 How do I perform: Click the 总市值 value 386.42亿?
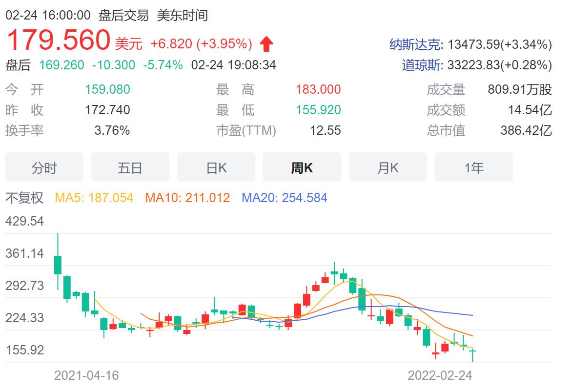pos(526,130)
